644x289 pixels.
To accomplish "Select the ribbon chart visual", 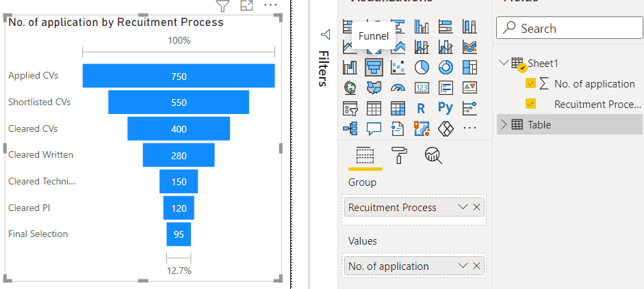I will (469, 46).
